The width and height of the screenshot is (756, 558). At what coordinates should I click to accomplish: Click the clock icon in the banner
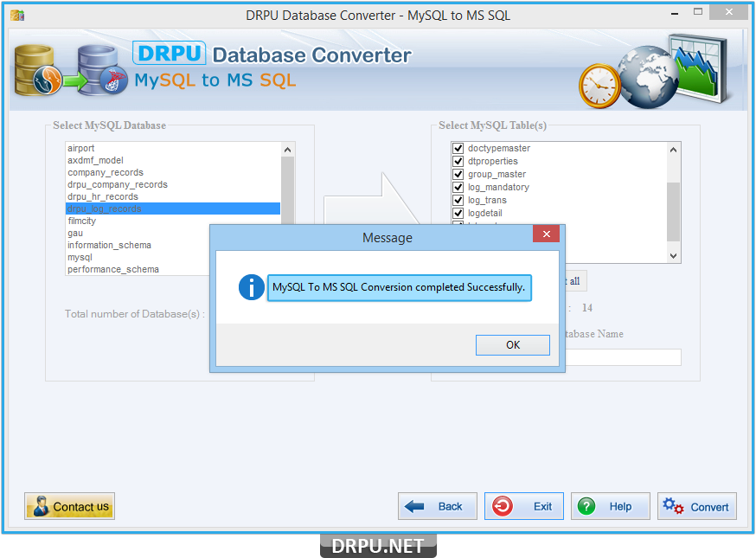pos(599,86)
